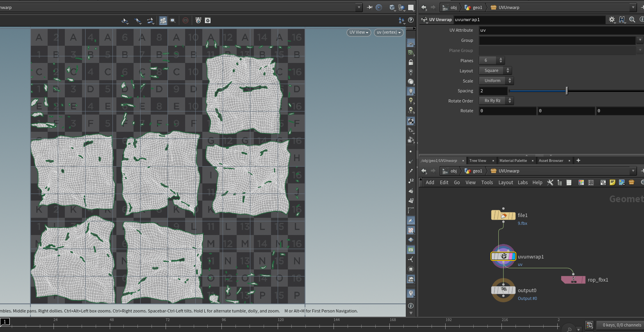Open the Labs menu in network editor
This screenshot has height=332, width=644.
tap(523, 183)
